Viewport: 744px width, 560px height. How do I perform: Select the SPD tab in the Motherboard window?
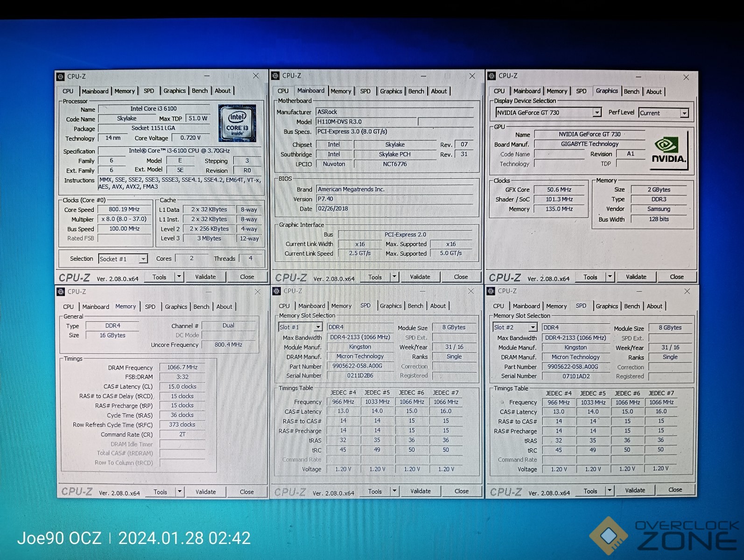tap(365, 91)
